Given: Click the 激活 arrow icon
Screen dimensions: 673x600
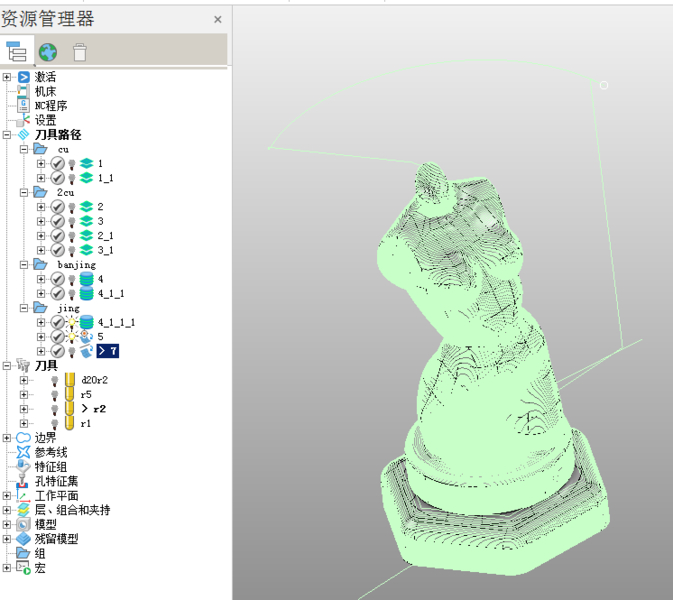Looking at the screenshot, I should click(24, 77).
